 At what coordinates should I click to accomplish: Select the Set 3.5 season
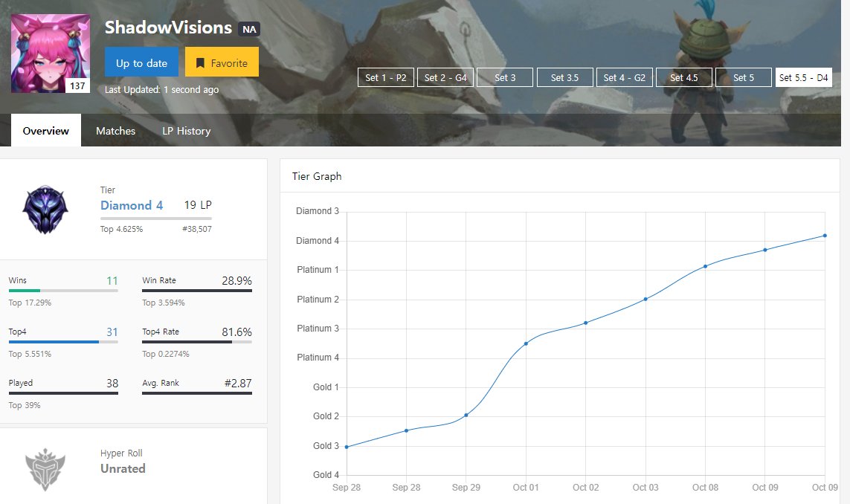pos(565,77)
